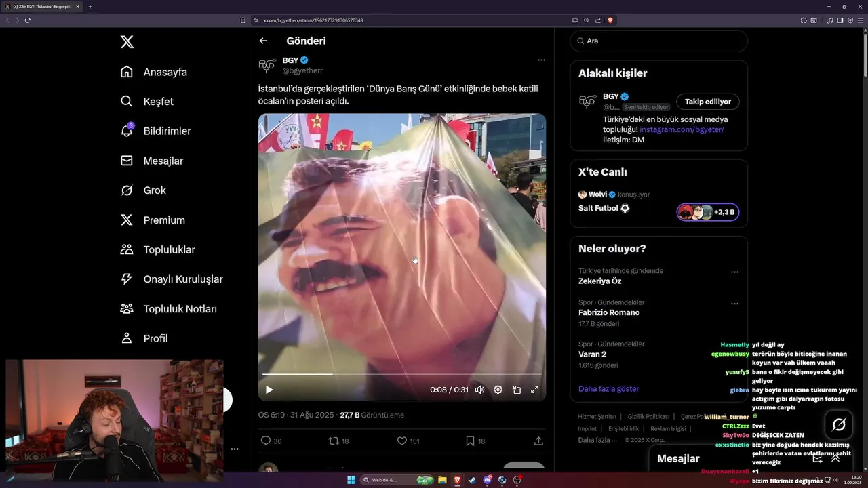This screenshot has height=488, width=868.
Task: Open Topluluk Notları page
Action: click(x=168, y=309)
